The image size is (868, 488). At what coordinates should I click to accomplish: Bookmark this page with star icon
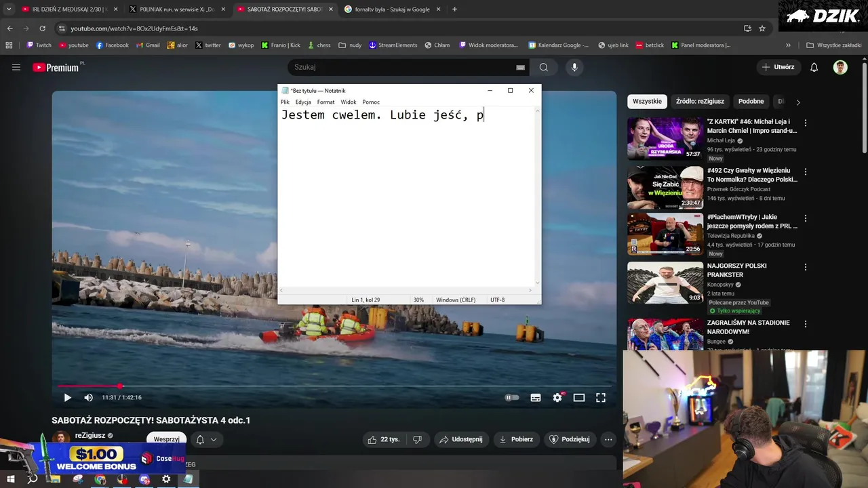pos(762,28)
